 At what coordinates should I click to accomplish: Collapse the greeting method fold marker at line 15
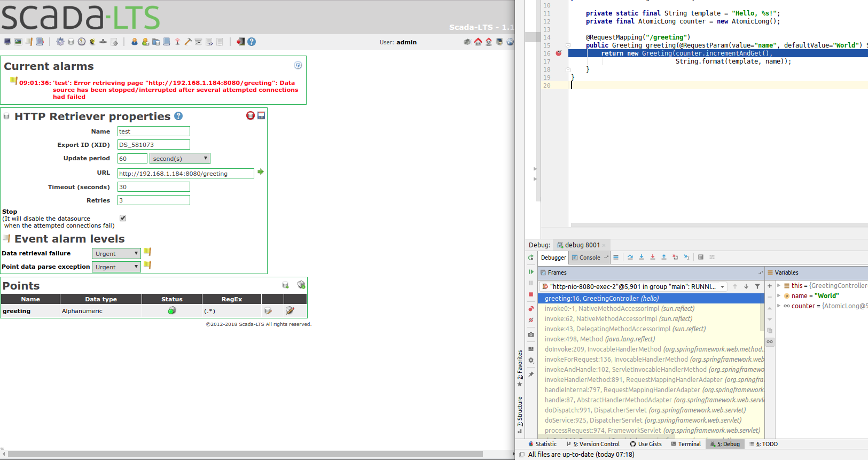coord(568,45)
